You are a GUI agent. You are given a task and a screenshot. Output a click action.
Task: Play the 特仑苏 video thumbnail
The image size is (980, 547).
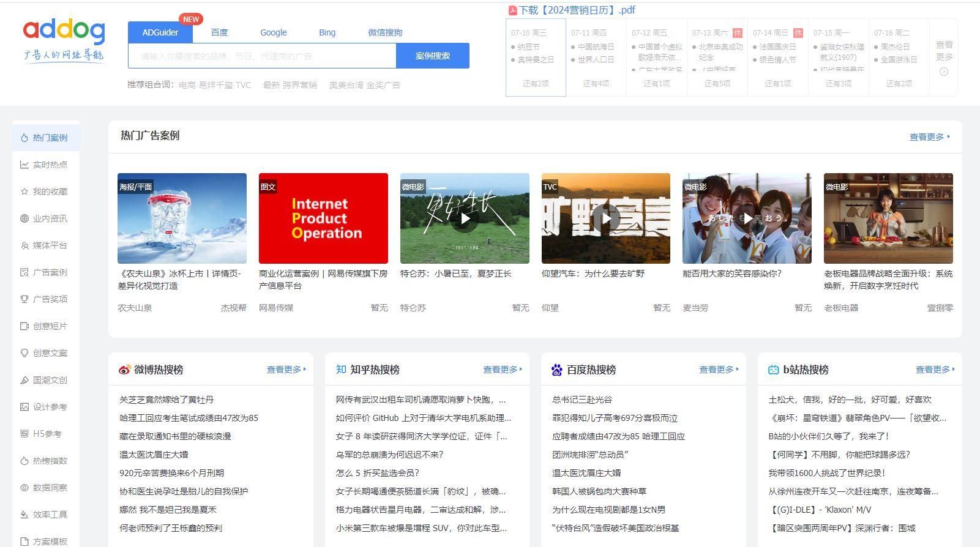pos(465,218)
